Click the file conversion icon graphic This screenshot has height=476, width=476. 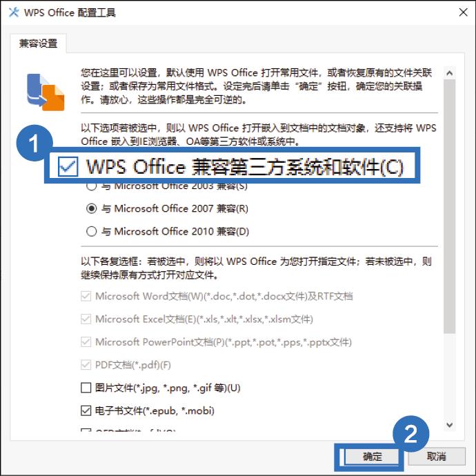[x=46, y=92]
